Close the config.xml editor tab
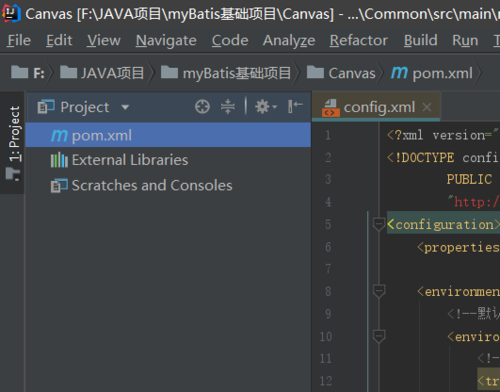This screenshot has height=392, width=500. coord(427,107)
